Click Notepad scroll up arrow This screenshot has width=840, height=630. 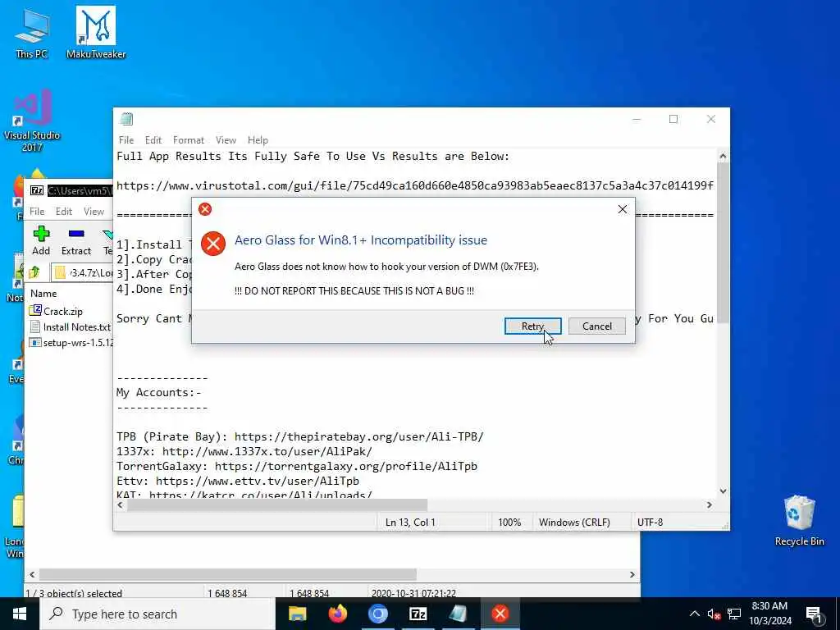723,157
